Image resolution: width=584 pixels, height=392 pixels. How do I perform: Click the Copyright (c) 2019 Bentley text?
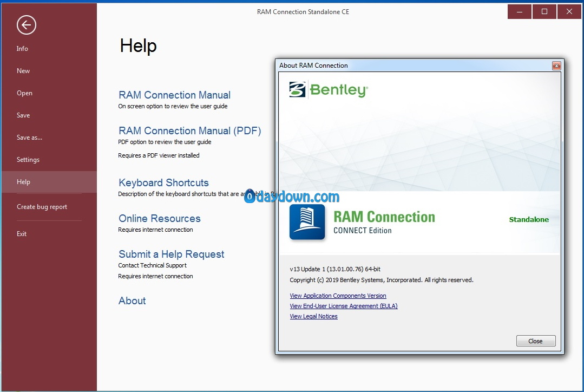coord(382,280)
